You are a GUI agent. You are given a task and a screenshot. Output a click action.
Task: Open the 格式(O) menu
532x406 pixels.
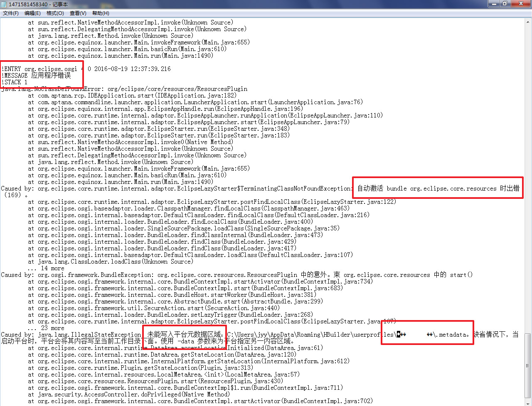click(55, 13)
